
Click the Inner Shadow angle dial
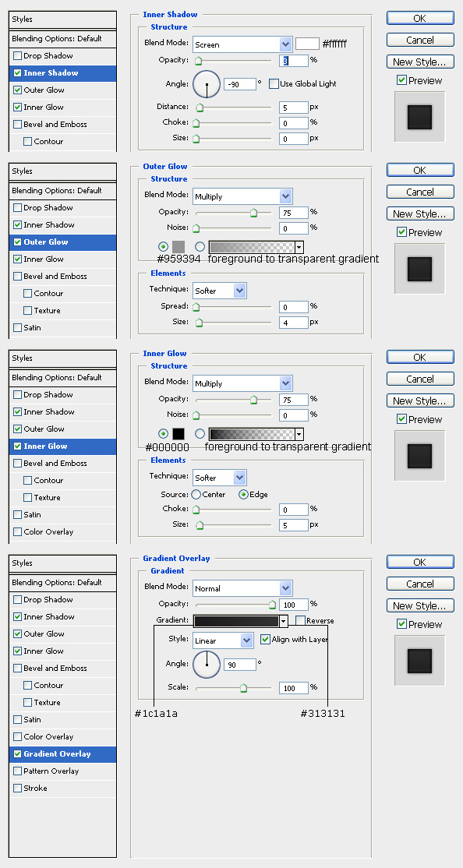(207, 84)
